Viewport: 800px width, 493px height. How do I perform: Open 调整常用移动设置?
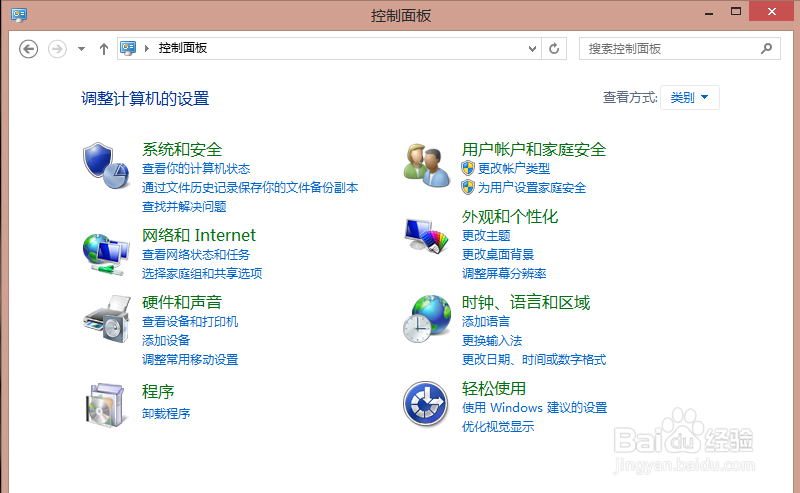pos(190,359)
